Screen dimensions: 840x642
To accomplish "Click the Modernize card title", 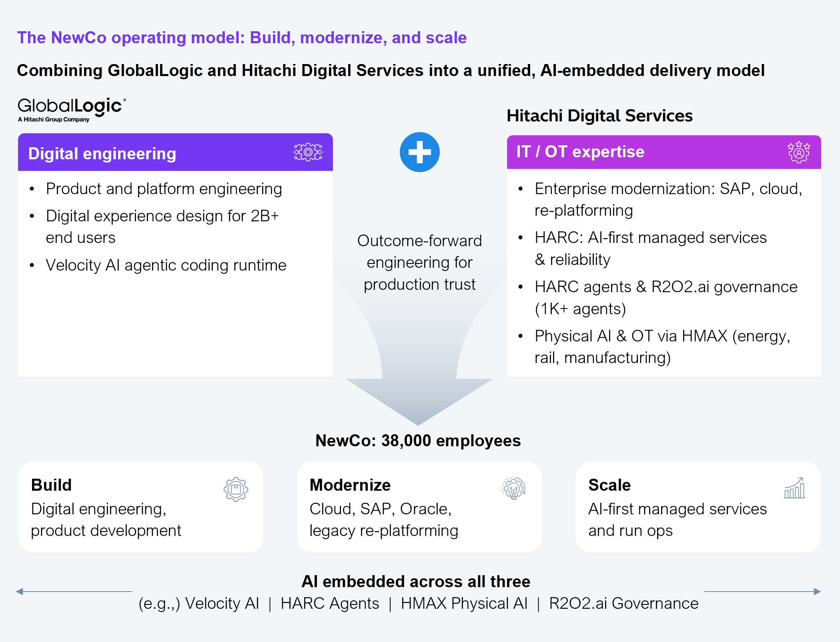I will point(350,485).
